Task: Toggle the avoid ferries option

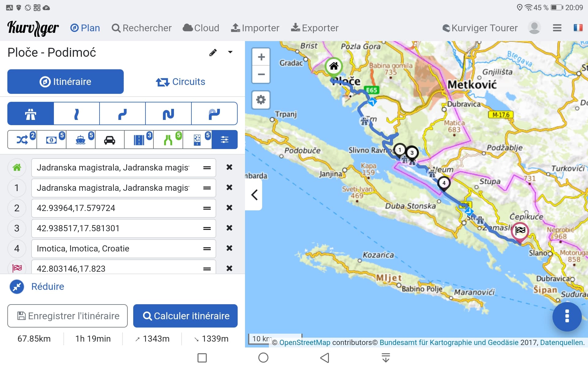Action: [81, 140]
